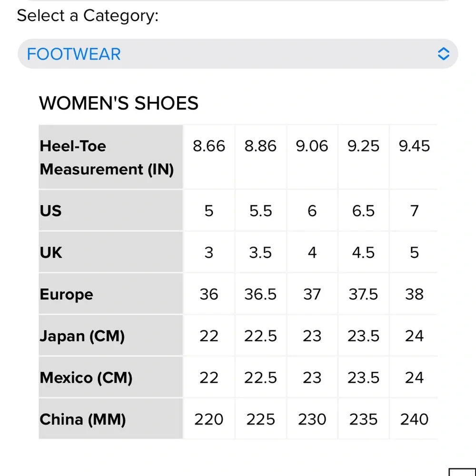Click the Japan (CM) 23 cell
This screenshot has width=476, height=476.
[x=312, y=336]
